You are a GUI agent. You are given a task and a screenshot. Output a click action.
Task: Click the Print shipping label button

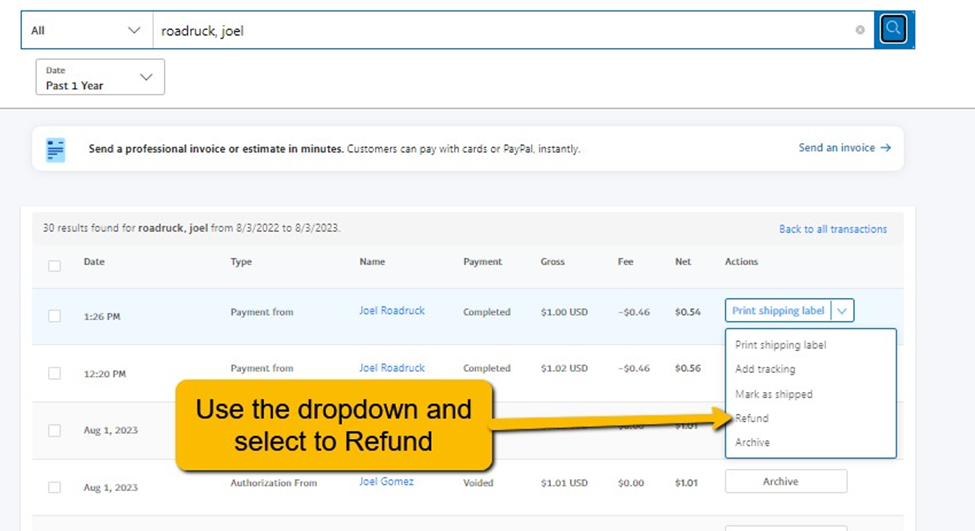point(778,310)
